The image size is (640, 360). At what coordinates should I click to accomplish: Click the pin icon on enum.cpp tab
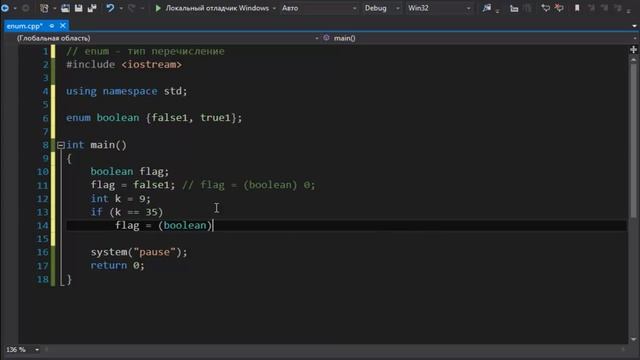pyautogui.click(x=52, y=26)
